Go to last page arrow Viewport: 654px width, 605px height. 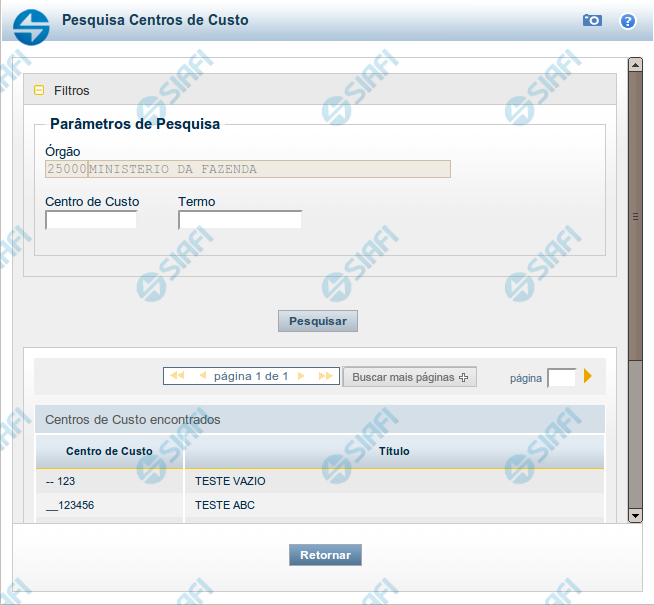pyautogui.click(x=325, y=376)
